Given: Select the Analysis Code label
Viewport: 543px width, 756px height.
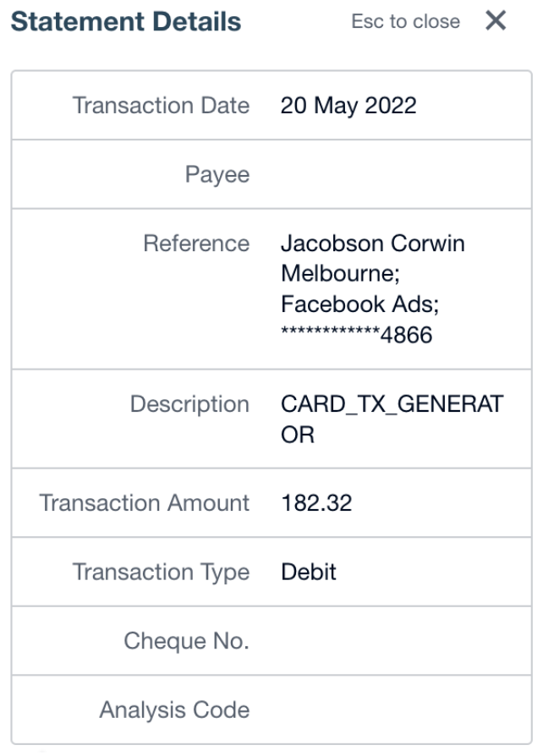Looking at the screenshot, I should coord(174,709).
